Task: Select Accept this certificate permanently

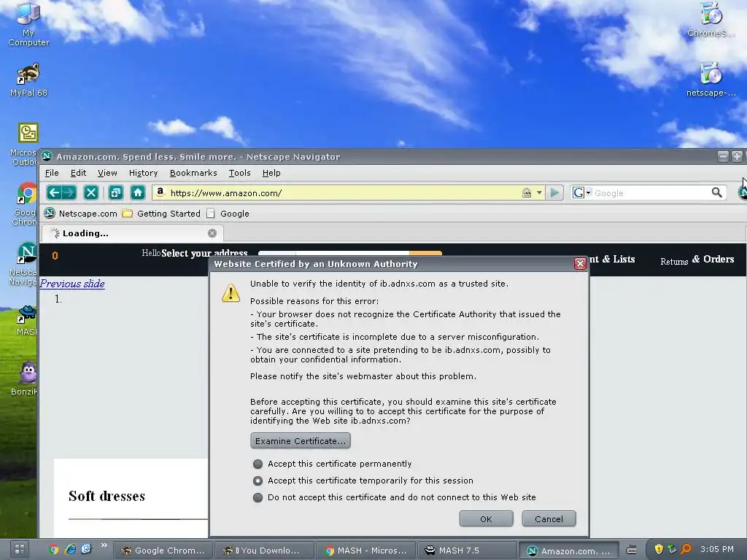Action: 258,464
